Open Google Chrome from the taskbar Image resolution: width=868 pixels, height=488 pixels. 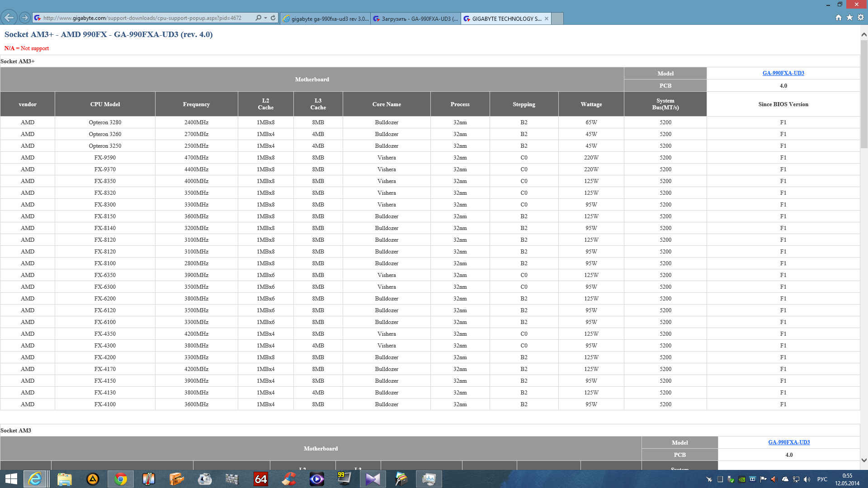click(121, 479)
